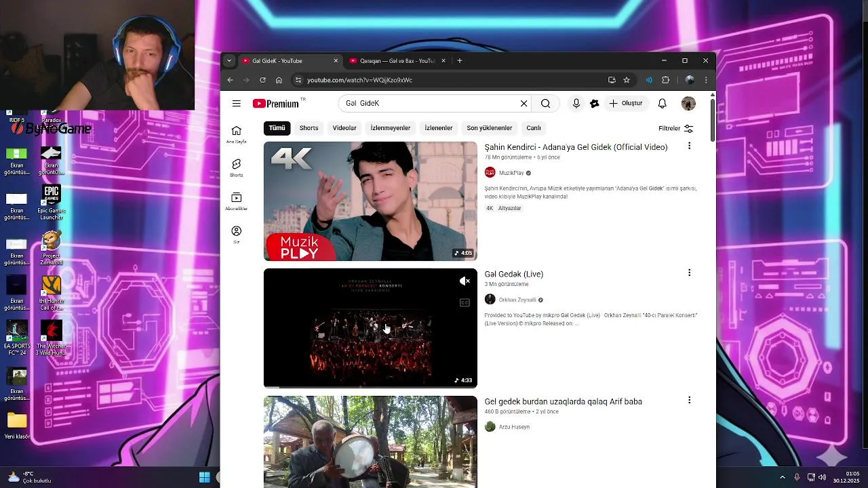This screenshot has width=868, height=488.
Task: Go back with the Chrome back arrow
Action: tap(230, 80)
